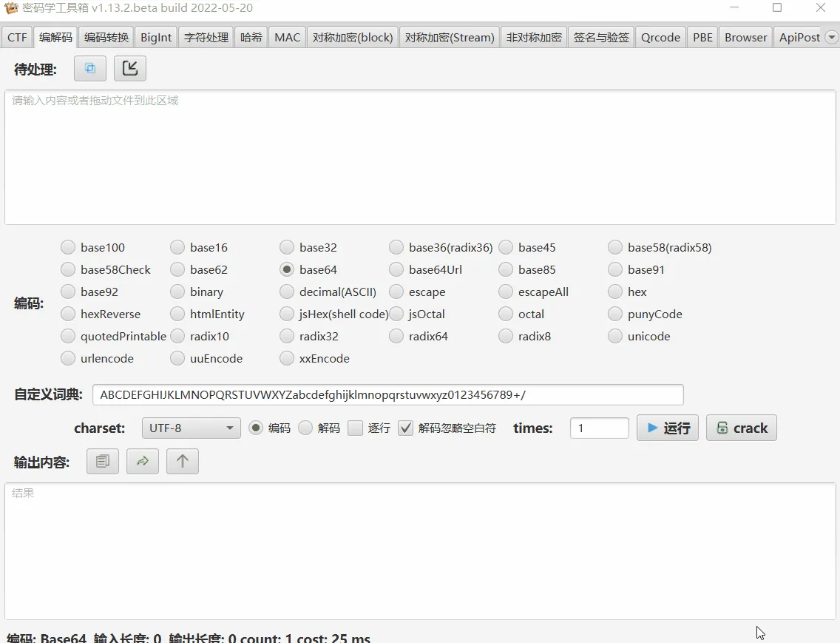Open the ApiPost tab

799,38
